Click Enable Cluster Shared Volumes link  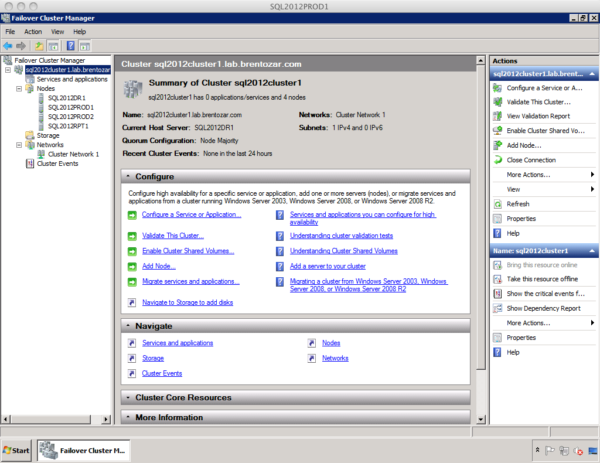188,251
